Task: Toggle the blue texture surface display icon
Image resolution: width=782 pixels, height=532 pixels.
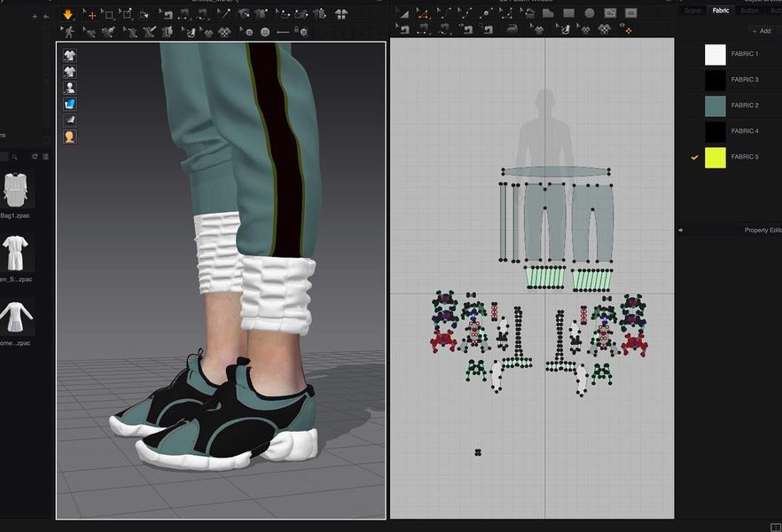Action: pos(69,104)
